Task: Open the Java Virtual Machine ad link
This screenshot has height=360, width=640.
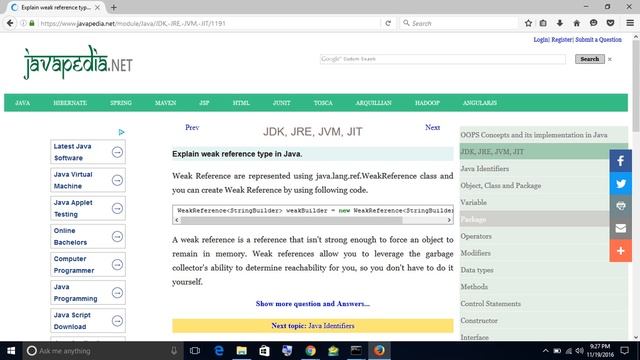Action: (x=88, y=180)
